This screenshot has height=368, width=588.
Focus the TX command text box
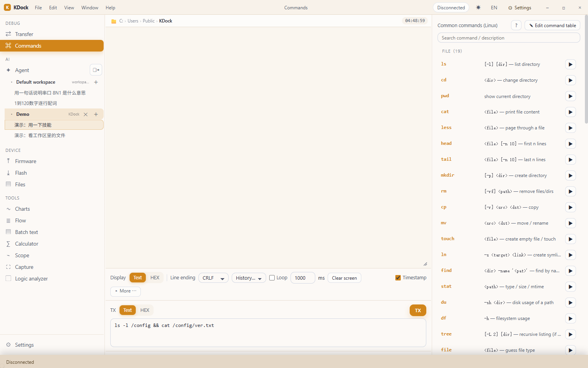(268, 333)
